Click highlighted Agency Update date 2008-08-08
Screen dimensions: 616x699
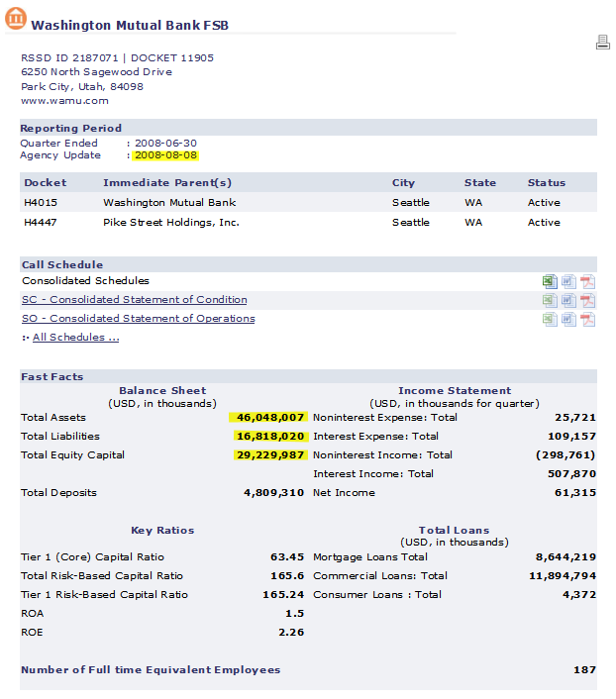pos(166,155)
